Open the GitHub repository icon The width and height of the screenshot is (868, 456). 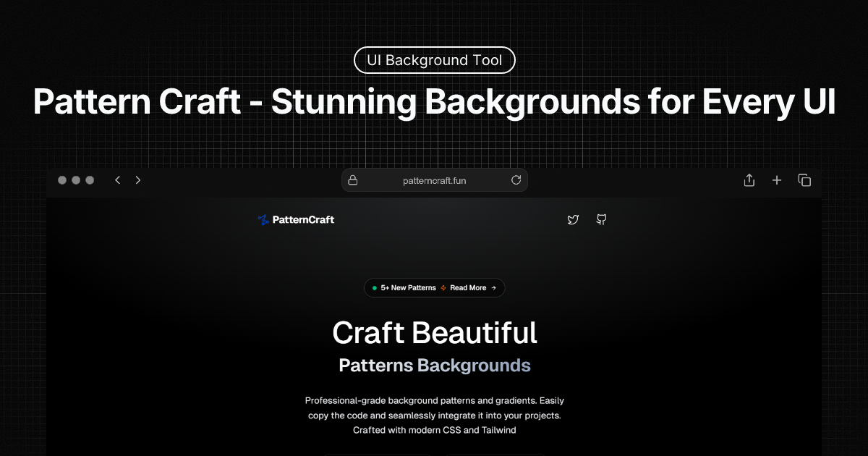(x=601, y=219)
